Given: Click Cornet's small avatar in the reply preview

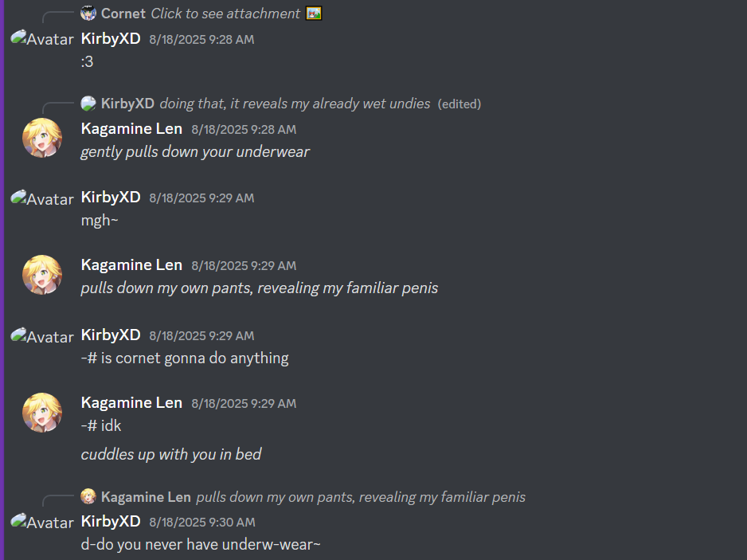Looking at the screenshot, I should tap(88, 14).
